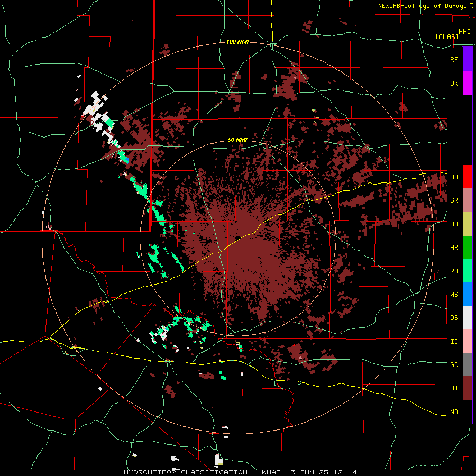Select the dusty pink GR legend swatch
This screenshot has height=476, width=476.
coord(467,200)
